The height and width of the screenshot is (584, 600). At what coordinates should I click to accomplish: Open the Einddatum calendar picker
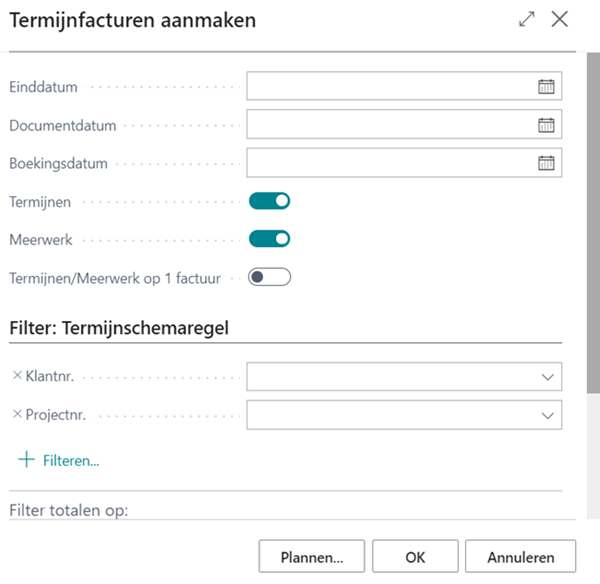pyautogui.click(x=546, y=87)
